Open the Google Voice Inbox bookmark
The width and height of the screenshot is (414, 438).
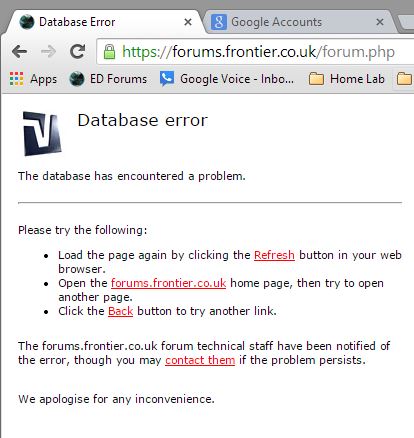[x=227, y=79]
